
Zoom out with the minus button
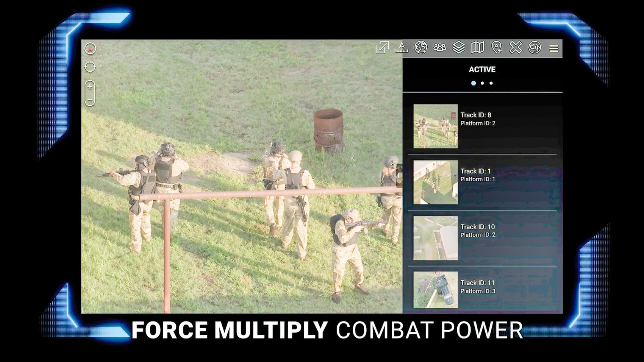click(x=90, y=100)
